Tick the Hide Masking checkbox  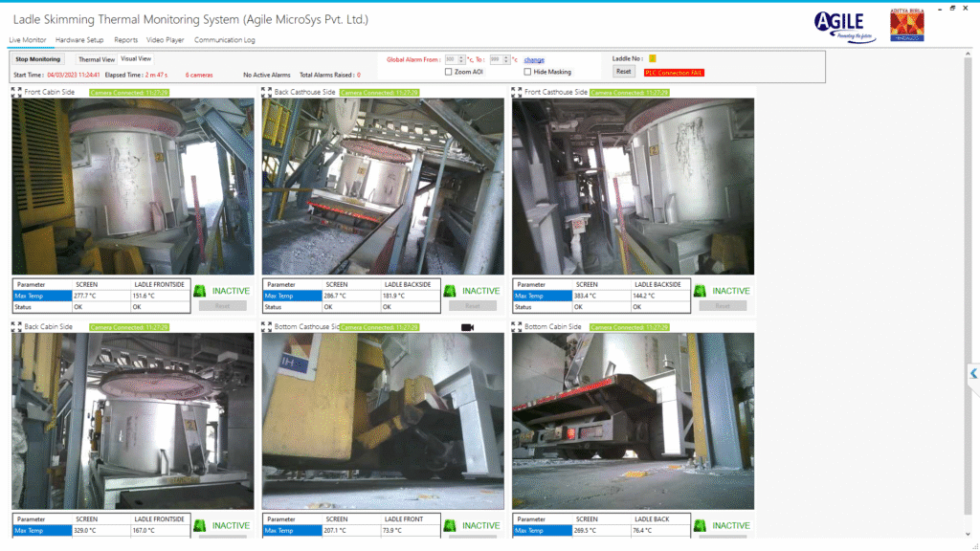(x=527, y=72)
